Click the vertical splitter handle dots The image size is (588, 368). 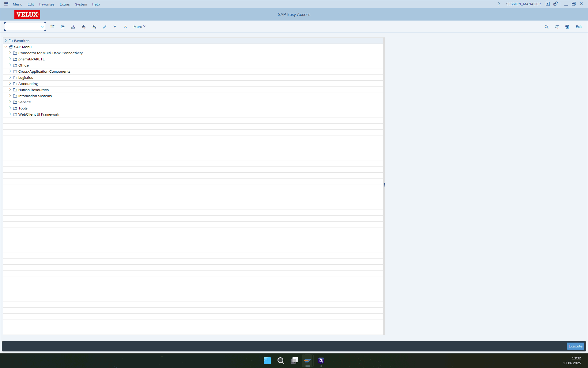(384, 185)
